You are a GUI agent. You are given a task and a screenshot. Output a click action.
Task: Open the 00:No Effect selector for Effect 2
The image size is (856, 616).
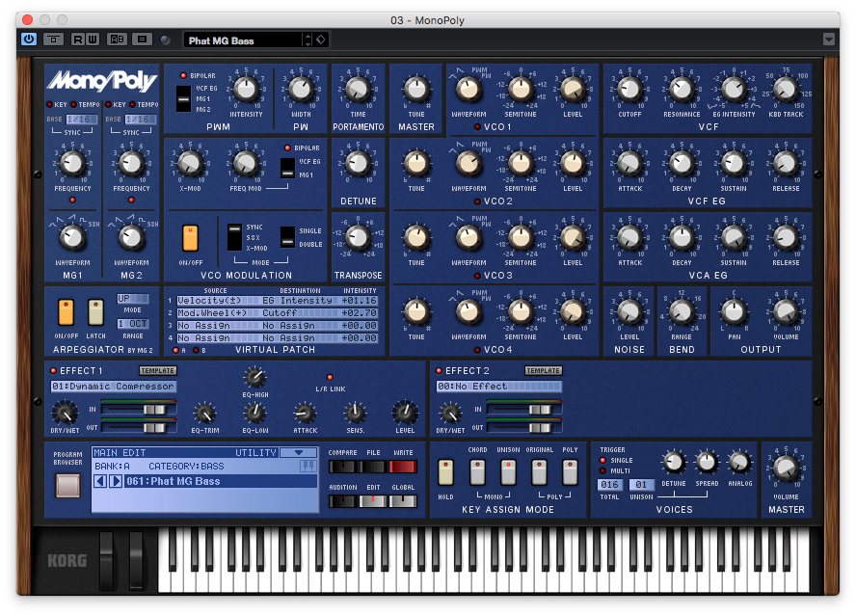click(x=498, y=387)
